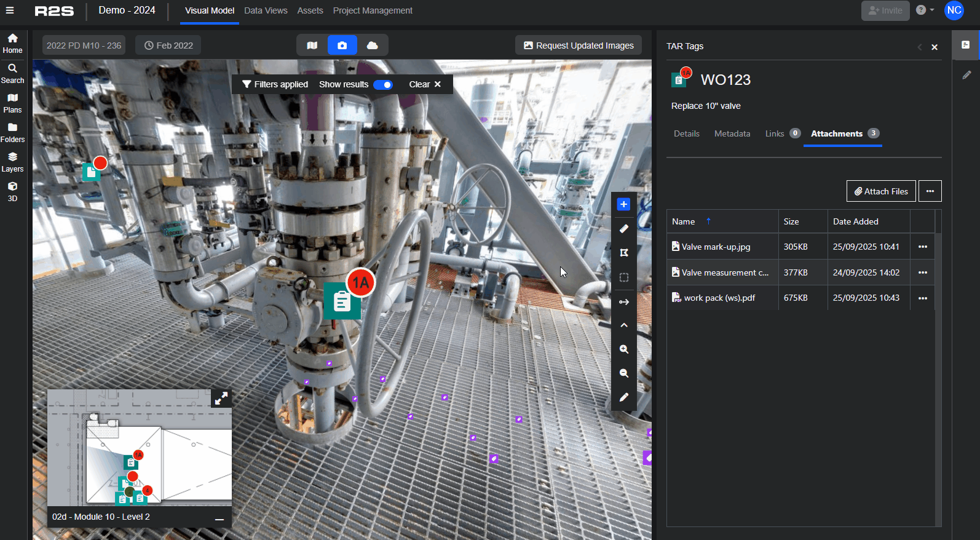This screenshot has height=540, width=980.
Task: Open options menu for Valve mark-up.jpg
Action: pos(922,247)
